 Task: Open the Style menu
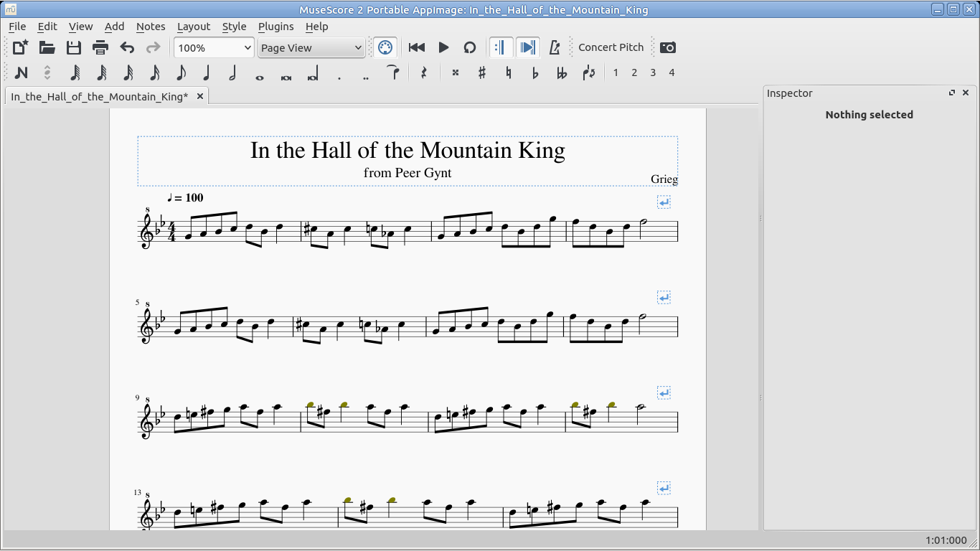tap(234, 27)
